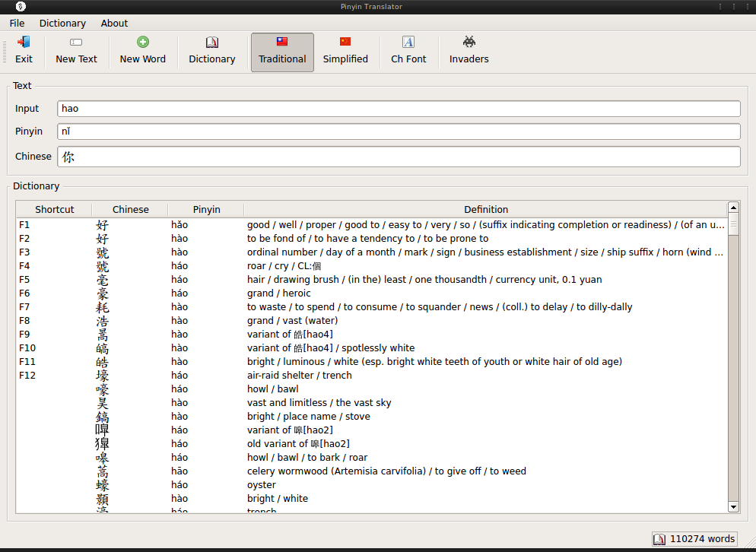The image size is (756, 552).
Task: Open the Dictionary menu
Action: point(62,23)
